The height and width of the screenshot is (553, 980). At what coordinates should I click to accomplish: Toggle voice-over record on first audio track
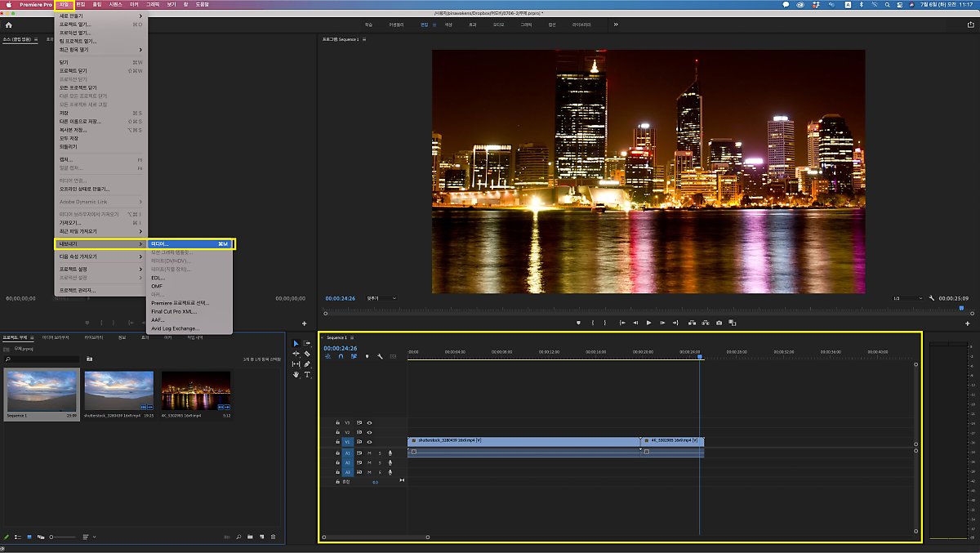pos(390,453)
